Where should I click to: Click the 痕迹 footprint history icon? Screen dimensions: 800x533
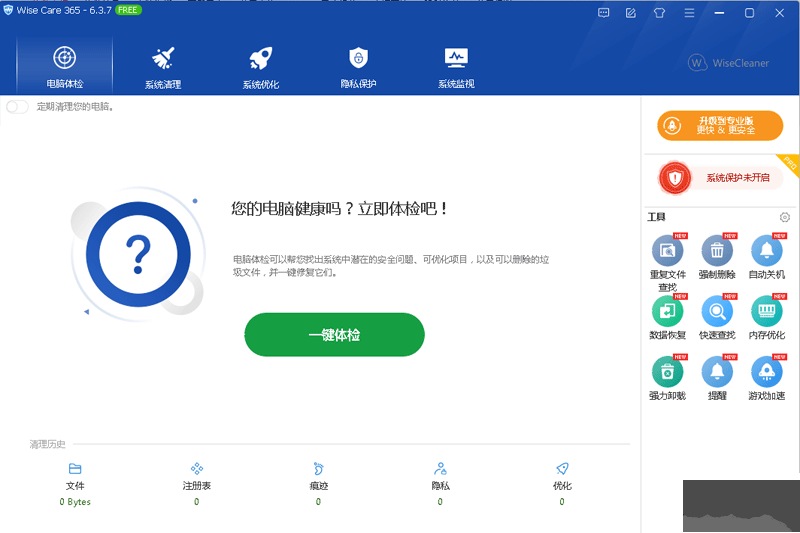(x=318, y=468)
